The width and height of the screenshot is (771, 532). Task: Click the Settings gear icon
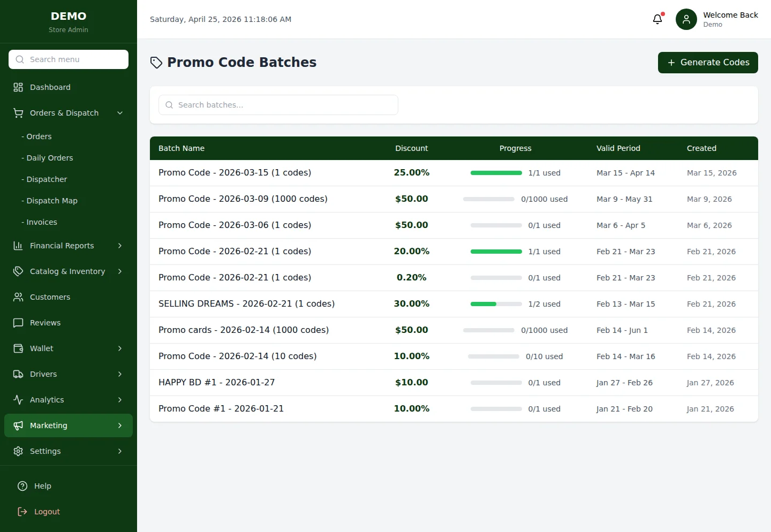(18, 451)
